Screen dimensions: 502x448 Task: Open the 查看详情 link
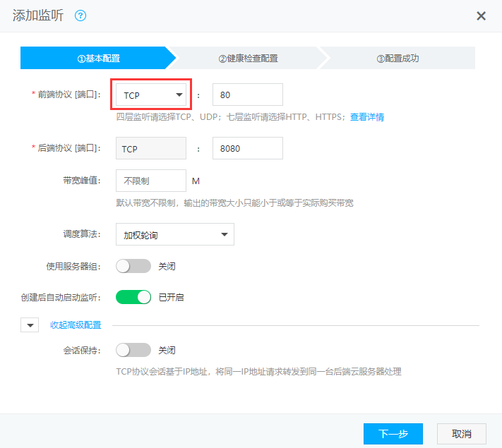[367, 117]
